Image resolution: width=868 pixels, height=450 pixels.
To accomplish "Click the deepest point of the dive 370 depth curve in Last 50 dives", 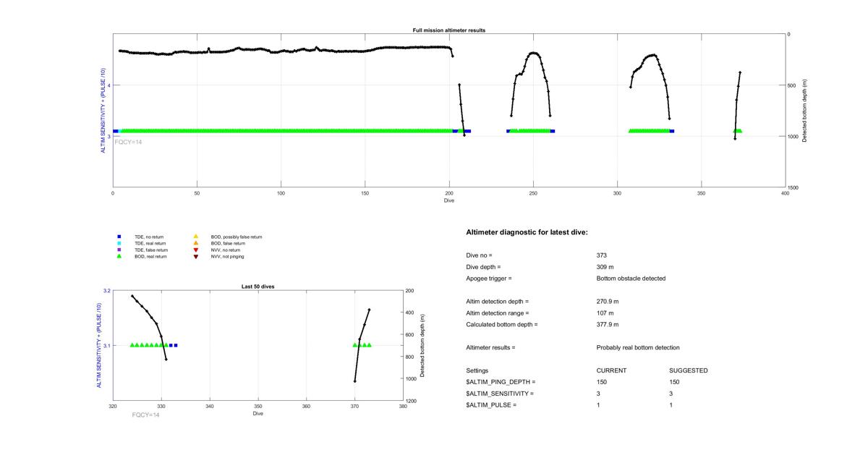I will pyautogui.click(x=354, y=381).
